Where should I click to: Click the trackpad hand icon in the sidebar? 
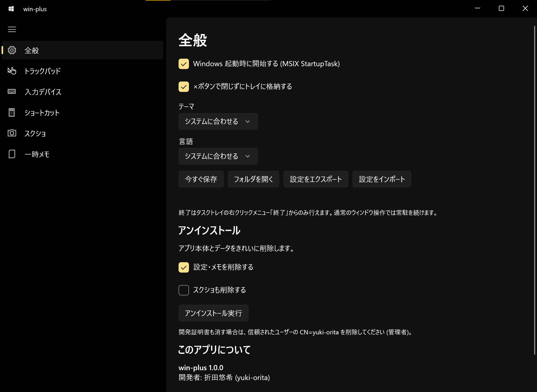(x=12, y=71)
